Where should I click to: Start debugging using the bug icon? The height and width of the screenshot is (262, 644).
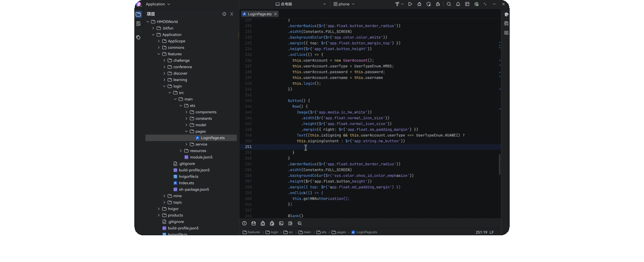pyautogui.click(x=419, y=4)
